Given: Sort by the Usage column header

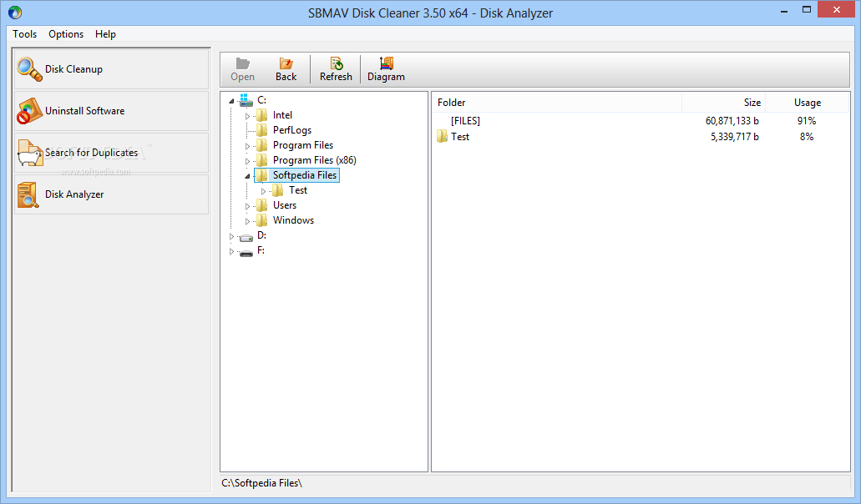Looking at the screenshot, I should tap(808, 103).
